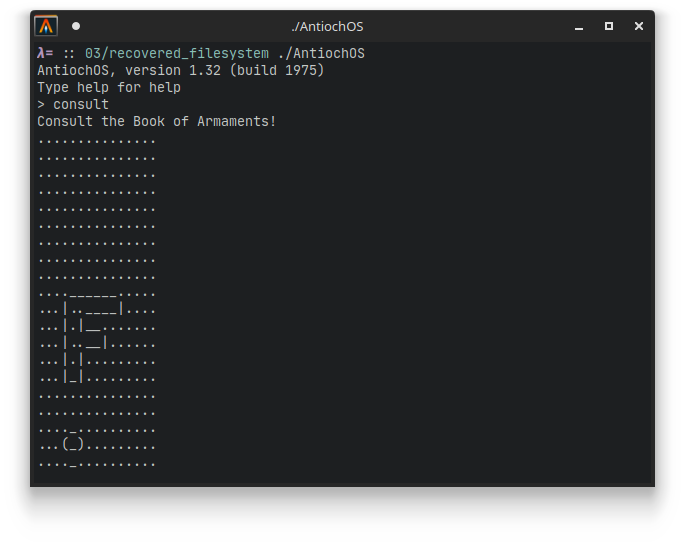Maximize the AntiochOS terminal window
Viewport: 685px width, 549px height.
pos(609,26)
